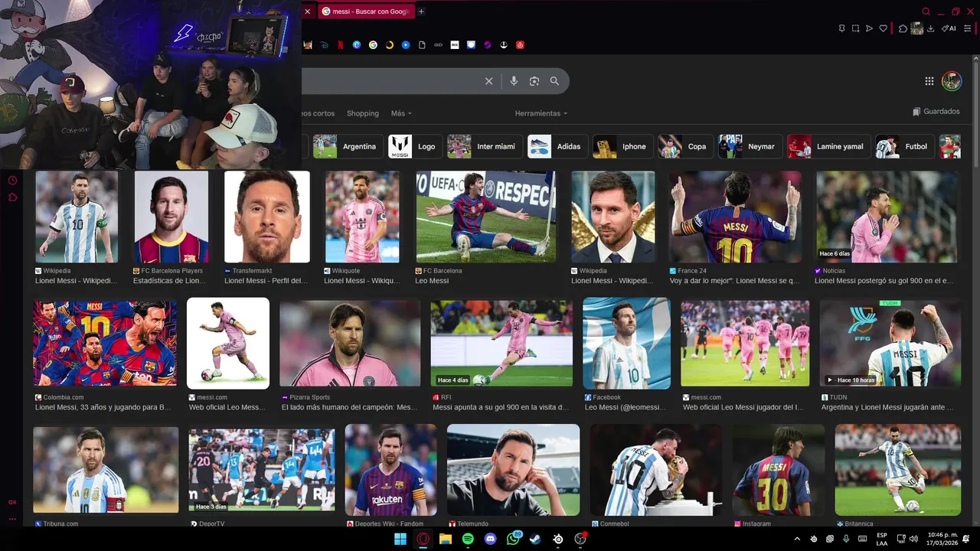Open the anchor bookmark icon
This screenshot has width=980, height=551.
tap(504, 45)
